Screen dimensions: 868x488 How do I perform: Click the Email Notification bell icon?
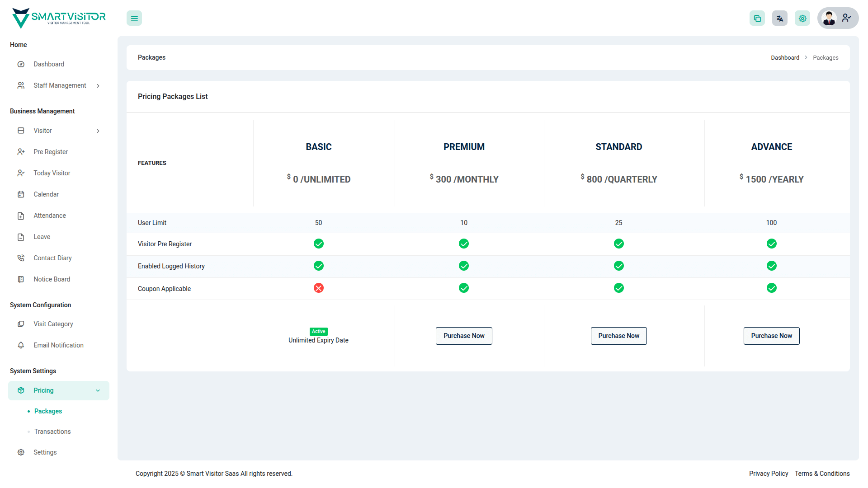point(21,345)
